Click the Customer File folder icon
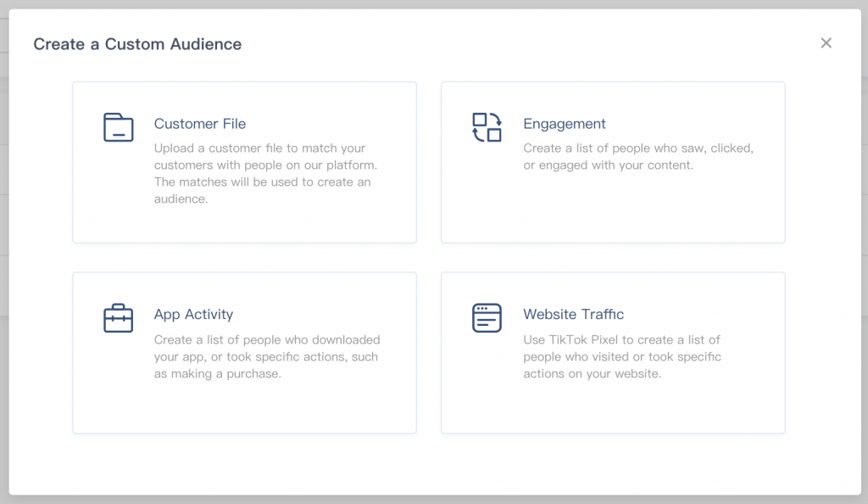 tap(119, 127)
